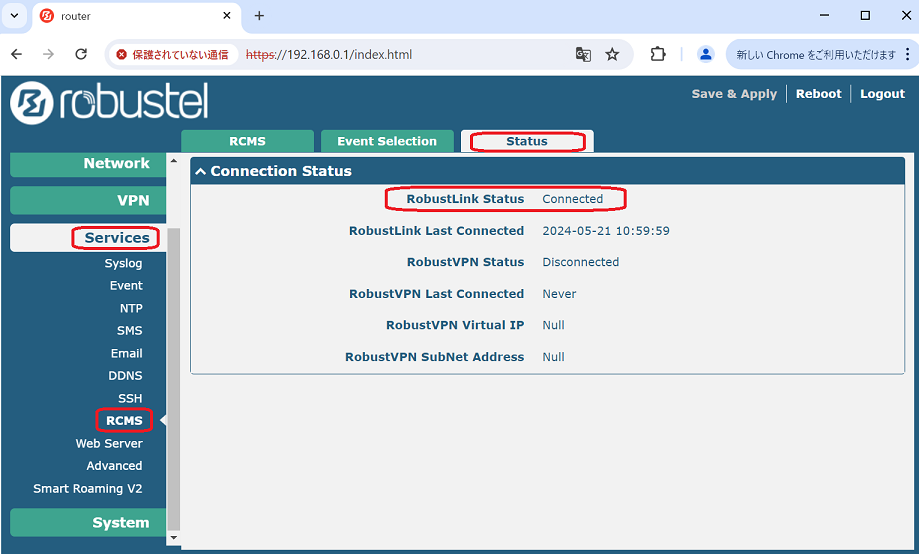The image size is (919, 554).
Task: Switch to the RCMS tab
Action: point(247,141)
